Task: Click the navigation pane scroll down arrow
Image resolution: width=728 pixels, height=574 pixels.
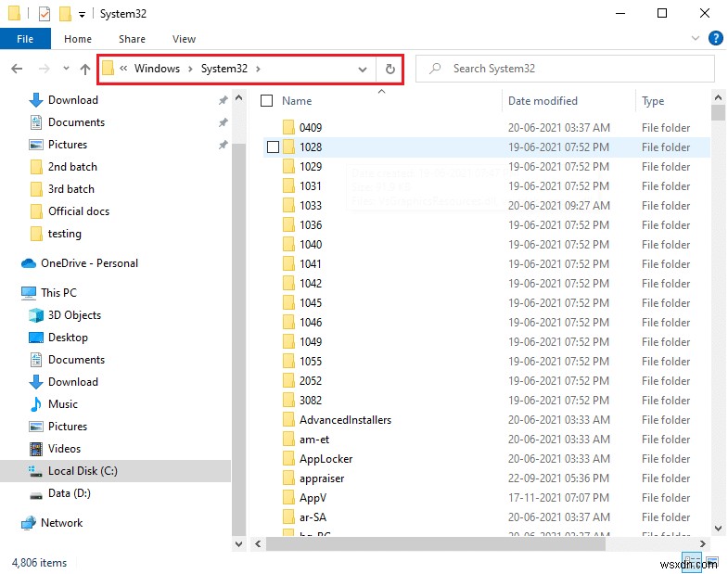Action: [x=238, y=543]
